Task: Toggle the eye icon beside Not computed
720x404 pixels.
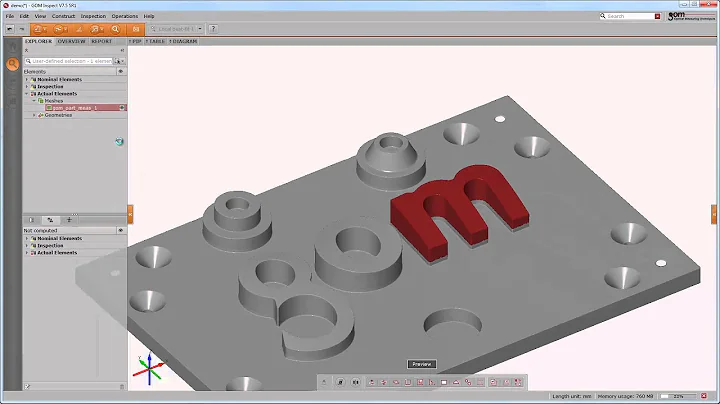Action: [x=121, y=230]
